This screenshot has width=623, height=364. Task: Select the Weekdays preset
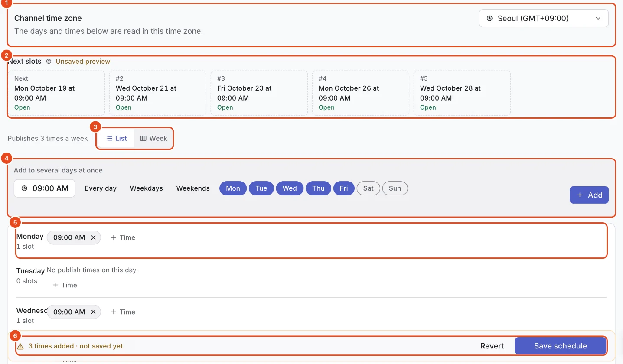click(x=147, y=188)
